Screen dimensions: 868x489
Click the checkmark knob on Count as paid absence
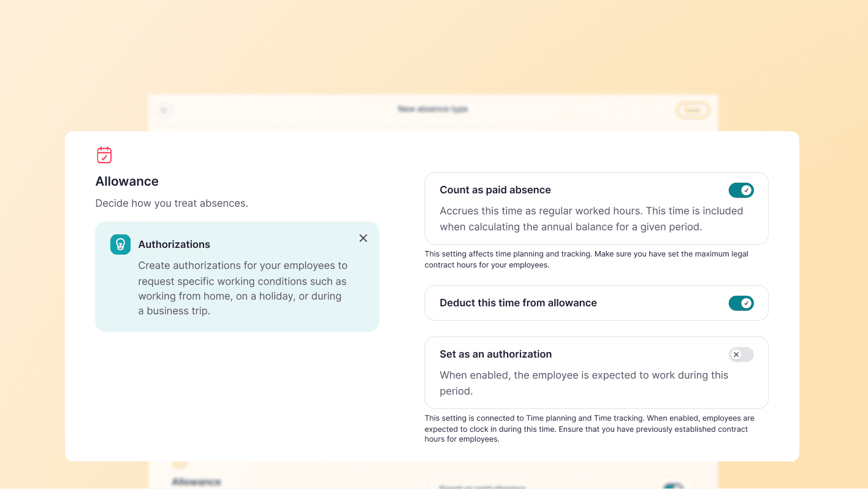click(x=746, y=190)
